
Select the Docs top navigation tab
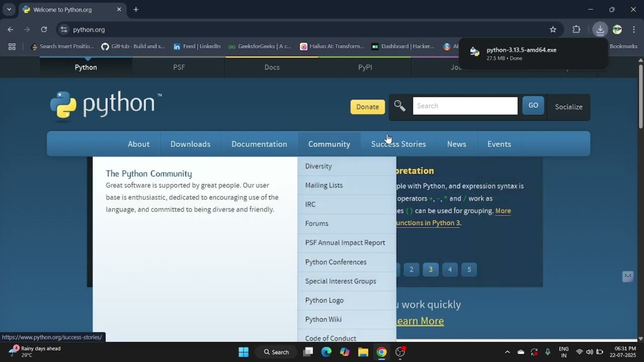(272, 67)
